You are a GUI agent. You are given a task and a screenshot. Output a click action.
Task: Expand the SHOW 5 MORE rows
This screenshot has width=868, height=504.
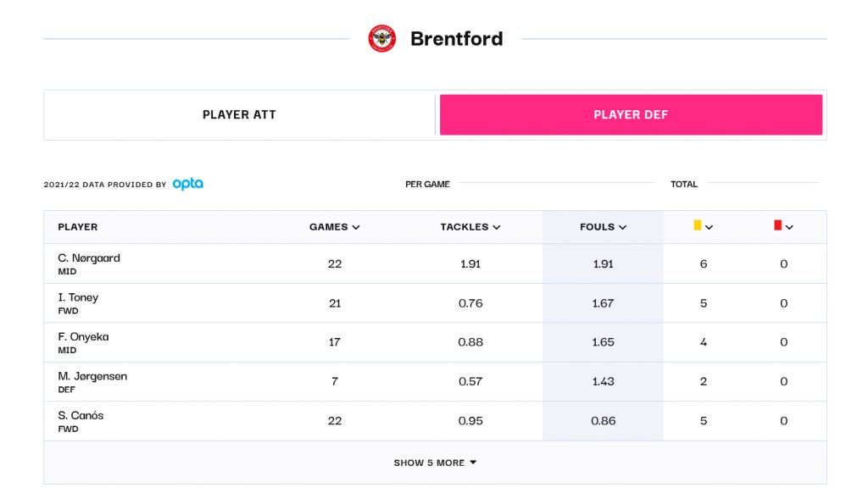pyautogui.click(x=435, y=462)
